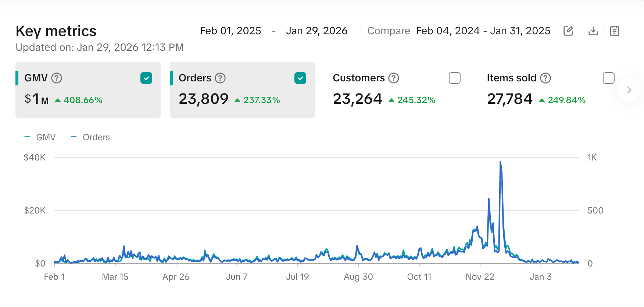The width and height of the screenshot is (644, 307).
Task: Show the Customers info tooltip icon
Action: (394, 78)
